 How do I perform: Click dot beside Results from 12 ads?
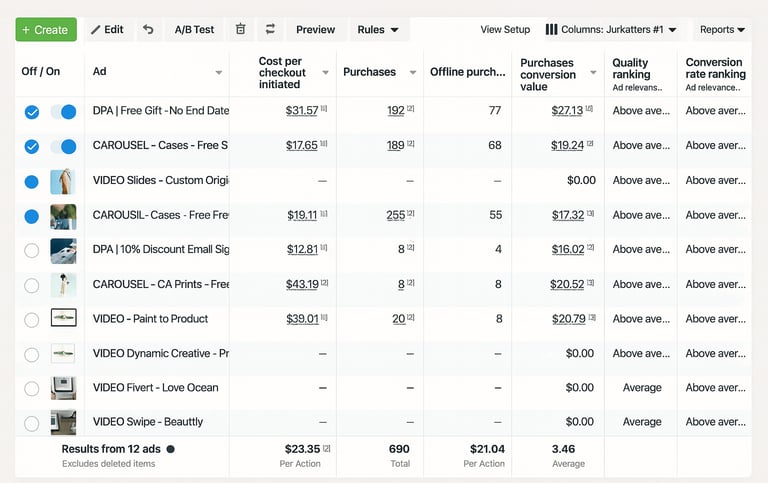point(170,449)
